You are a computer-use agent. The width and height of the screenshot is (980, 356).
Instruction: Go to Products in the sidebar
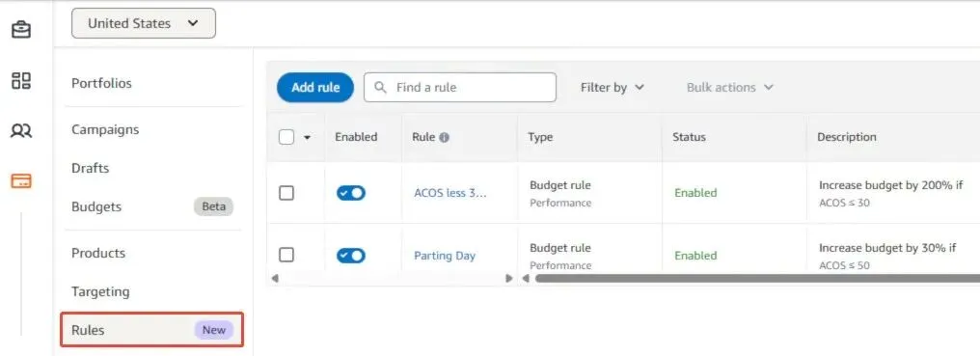(98, 253)
